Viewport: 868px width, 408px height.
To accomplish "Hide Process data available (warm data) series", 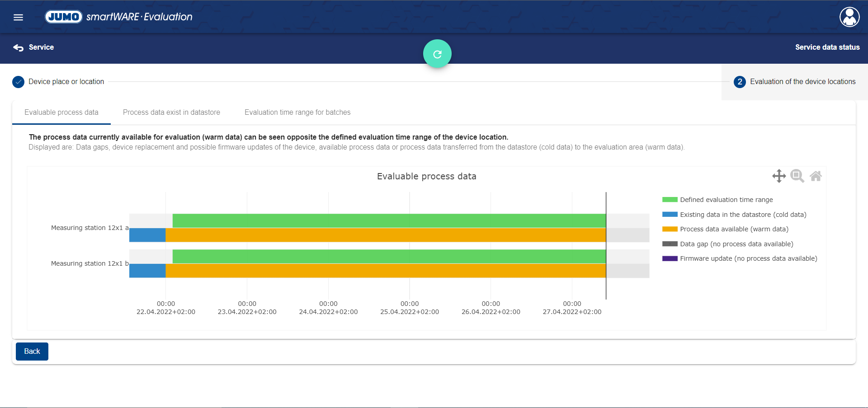I will (734, 229).
